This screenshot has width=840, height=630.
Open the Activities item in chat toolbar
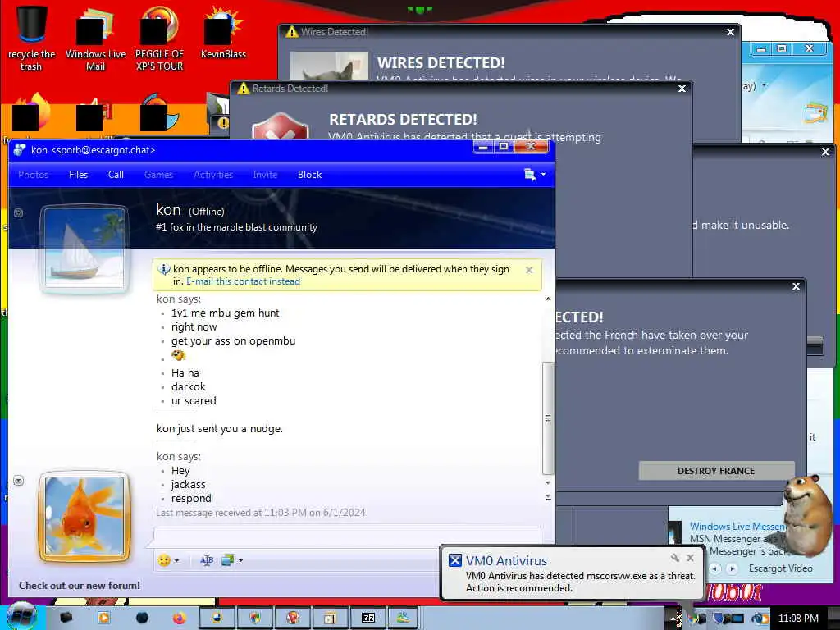pos(213,175)
